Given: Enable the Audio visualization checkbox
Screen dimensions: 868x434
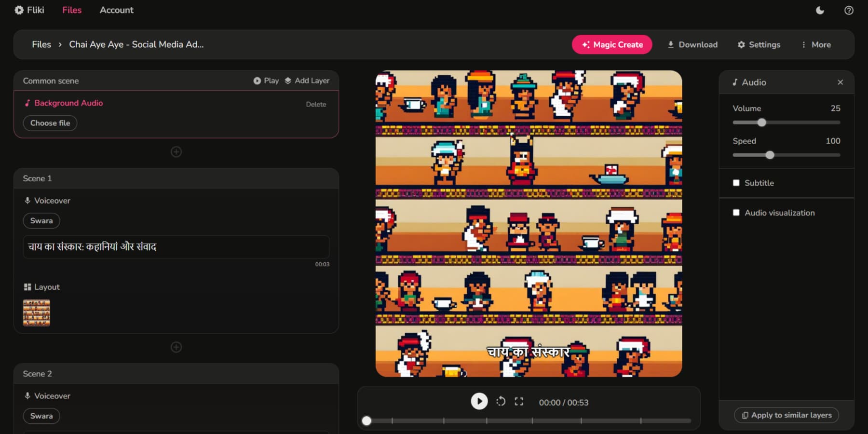Looking at the screenshot, I should (x=736, y=213).
